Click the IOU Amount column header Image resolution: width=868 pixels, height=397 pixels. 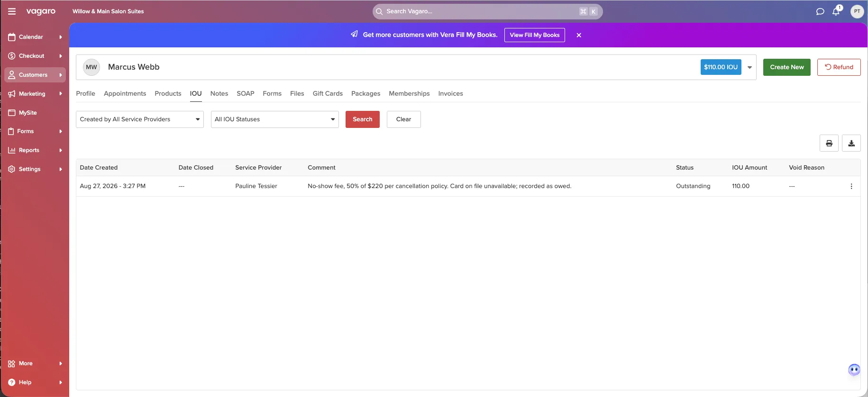tap(749, 168)
